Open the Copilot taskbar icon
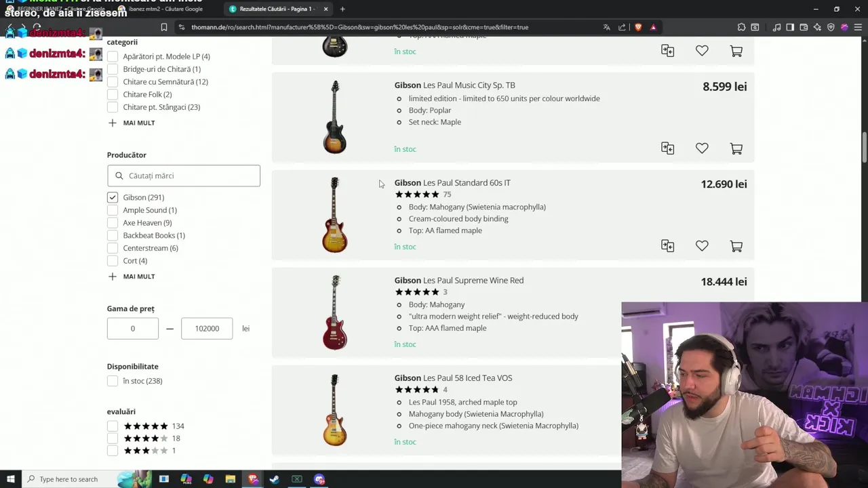This screenshot has width=868, height=488. click(x=208, y=479)
